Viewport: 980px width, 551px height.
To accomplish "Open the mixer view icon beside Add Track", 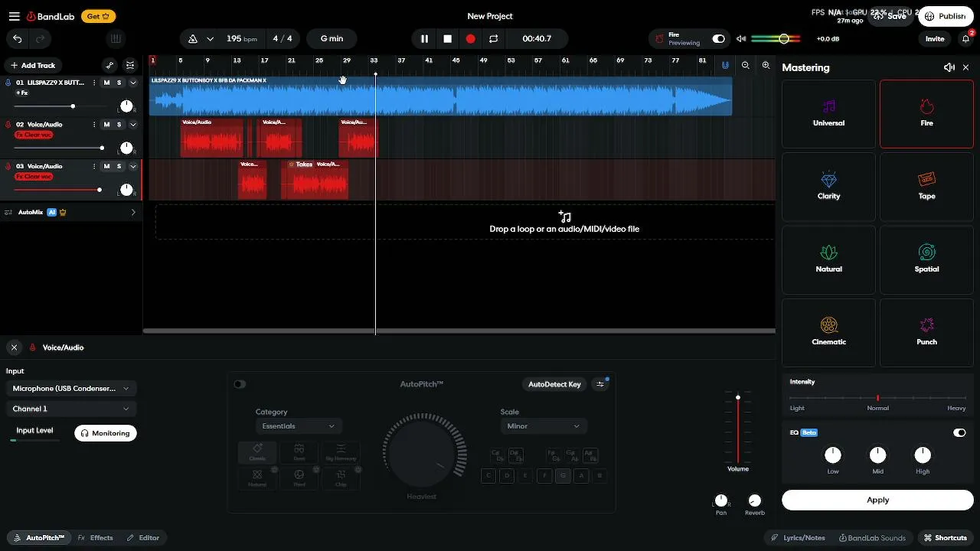I will point(130,66).
